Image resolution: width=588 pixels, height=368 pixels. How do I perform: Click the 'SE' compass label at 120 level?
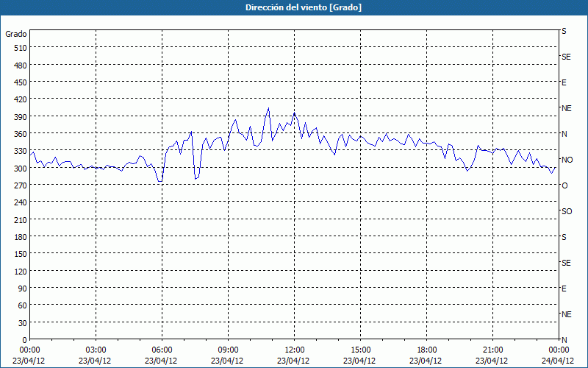click(566, 263)
